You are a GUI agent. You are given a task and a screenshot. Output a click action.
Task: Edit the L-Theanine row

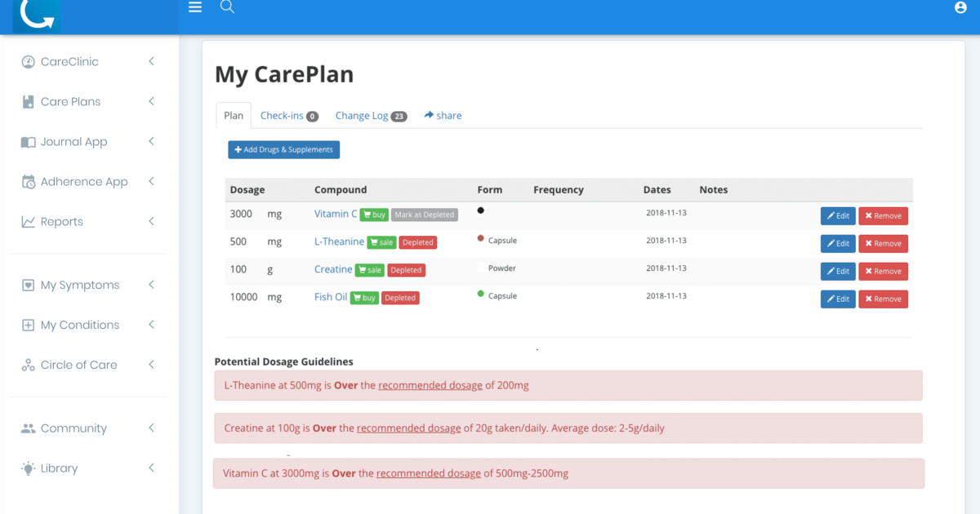(838, 244)
